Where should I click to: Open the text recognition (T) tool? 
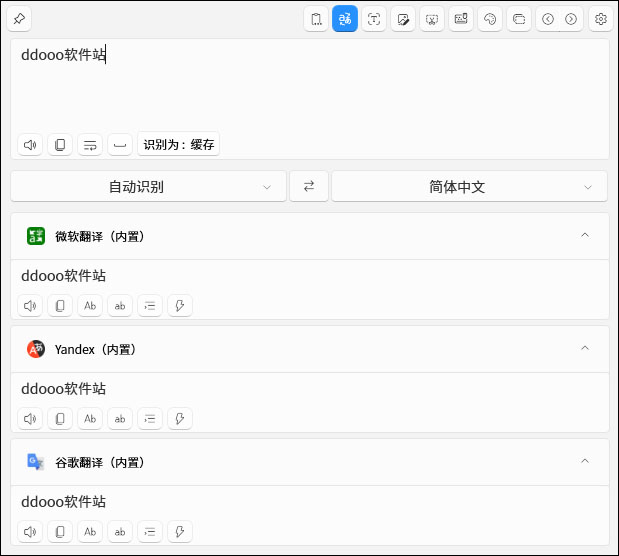374,19
